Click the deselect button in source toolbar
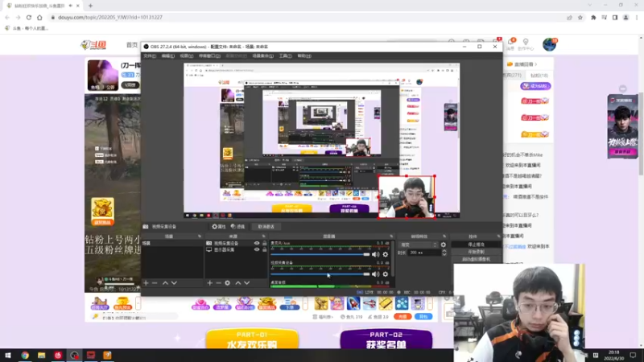Viewport: 644px width, 362px height. (266, 227)
